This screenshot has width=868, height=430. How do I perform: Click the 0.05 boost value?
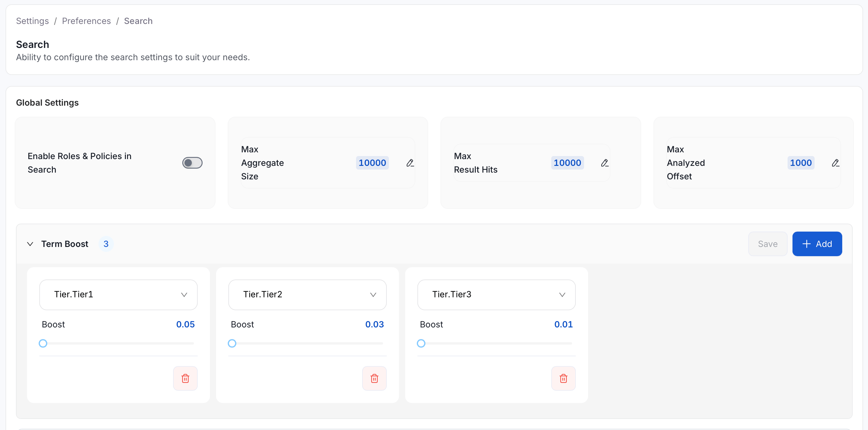coord(185,324)
